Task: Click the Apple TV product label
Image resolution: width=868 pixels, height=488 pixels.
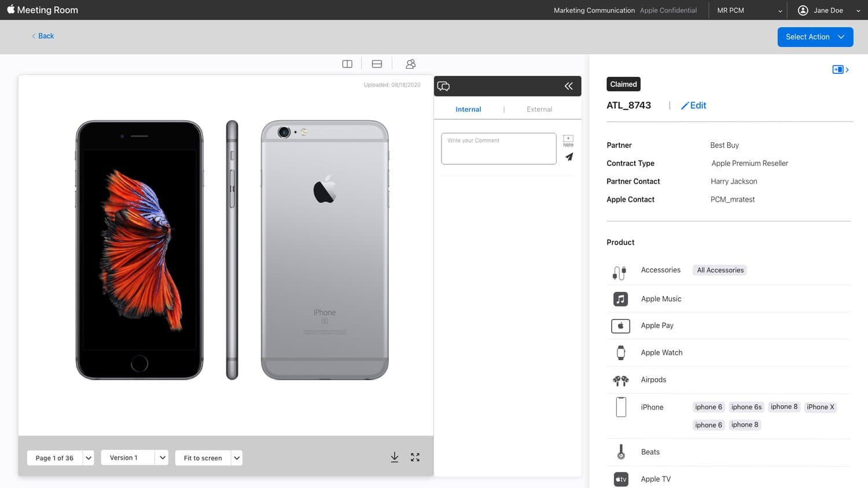Action: (x=656, y=479)
